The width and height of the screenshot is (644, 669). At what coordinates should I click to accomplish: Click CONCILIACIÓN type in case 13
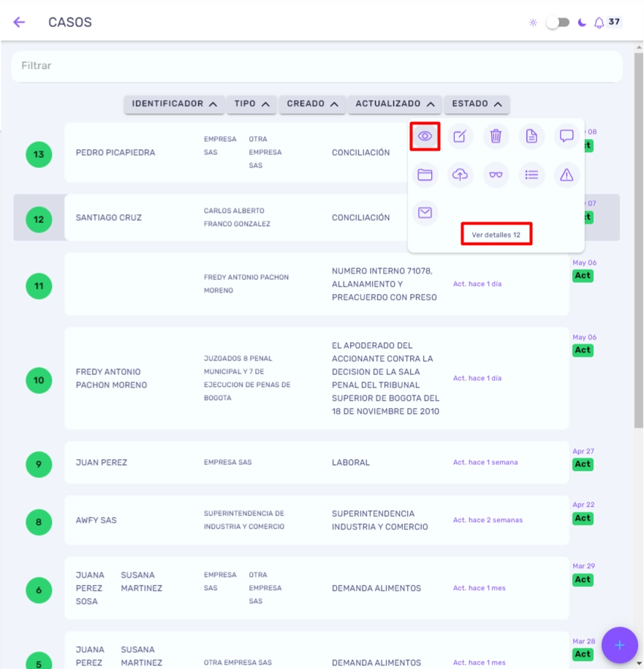(x=361, y=153)
